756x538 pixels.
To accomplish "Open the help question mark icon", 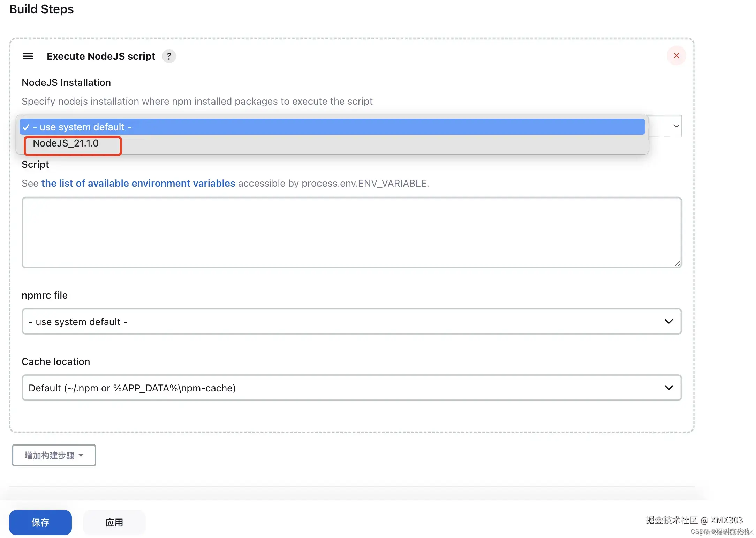I will pos(169,56).
